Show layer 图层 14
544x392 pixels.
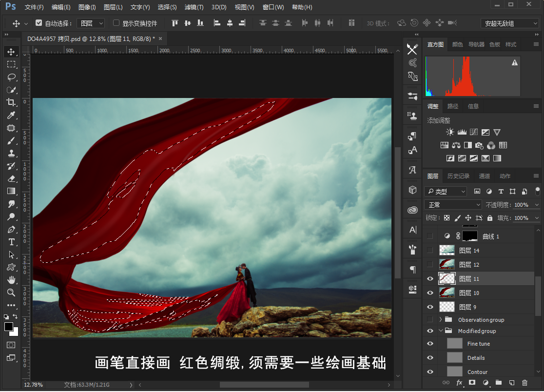pyautogui.click(x=430, y=250)
